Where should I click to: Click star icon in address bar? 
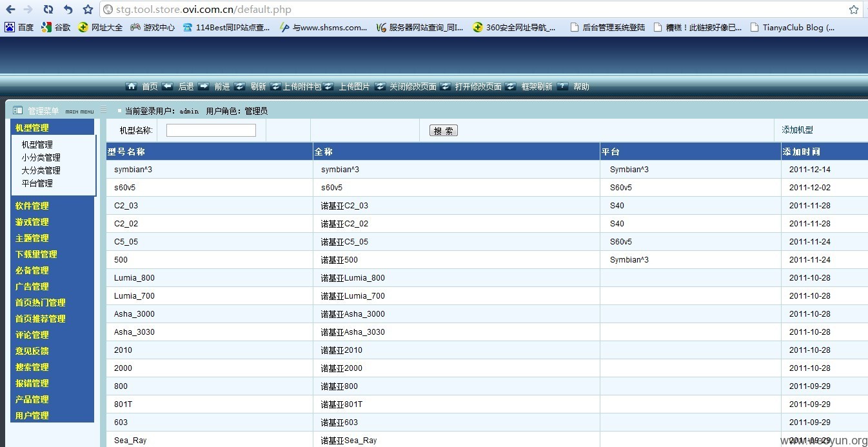tap(854, 10)
